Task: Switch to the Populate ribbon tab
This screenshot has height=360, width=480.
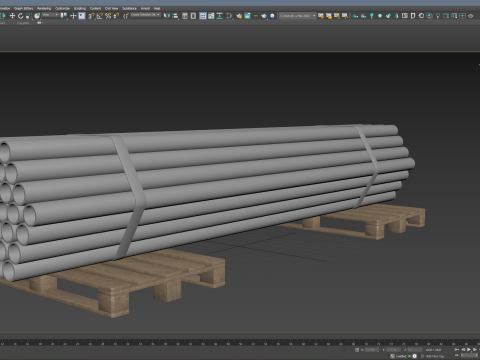Action: click(23, 23)
